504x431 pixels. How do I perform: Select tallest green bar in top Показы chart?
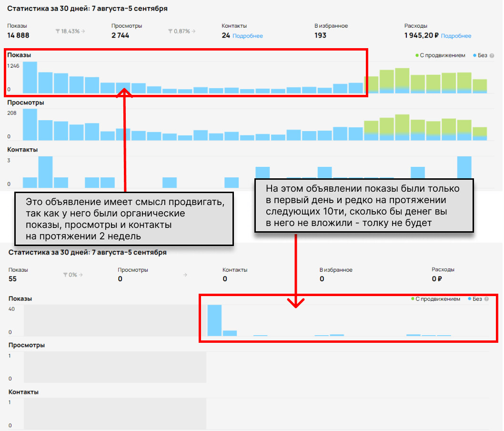coord(402,81)
